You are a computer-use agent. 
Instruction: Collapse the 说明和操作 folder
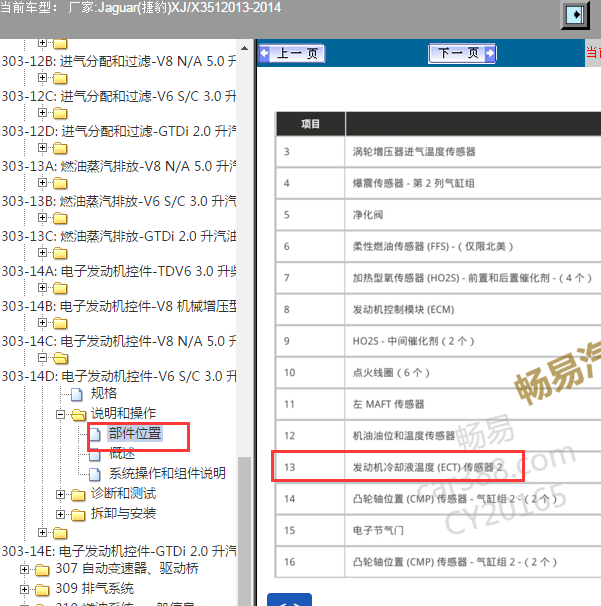[60, 415]
